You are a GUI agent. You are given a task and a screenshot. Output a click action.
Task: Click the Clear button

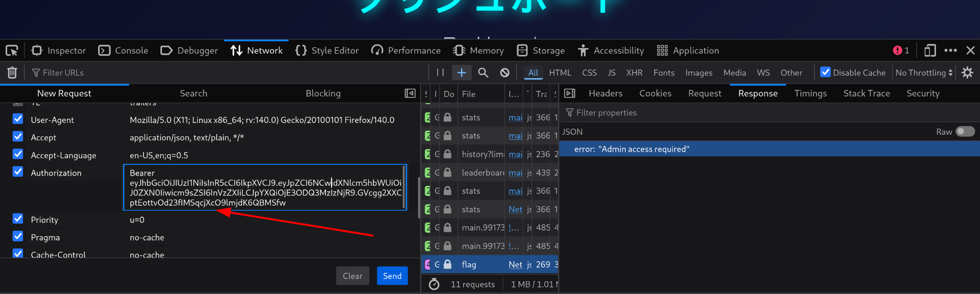353,276
